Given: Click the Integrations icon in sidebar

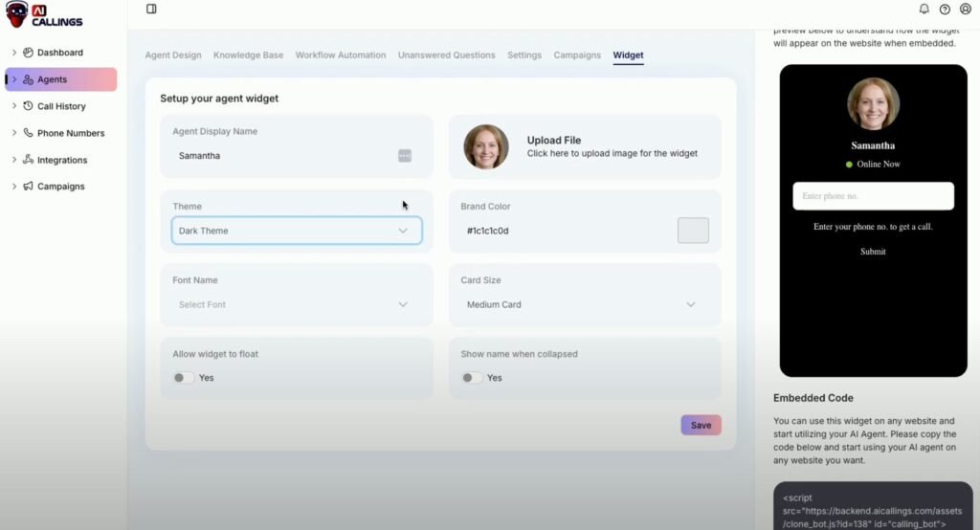Looking at the screenshot, I should 29,160.
